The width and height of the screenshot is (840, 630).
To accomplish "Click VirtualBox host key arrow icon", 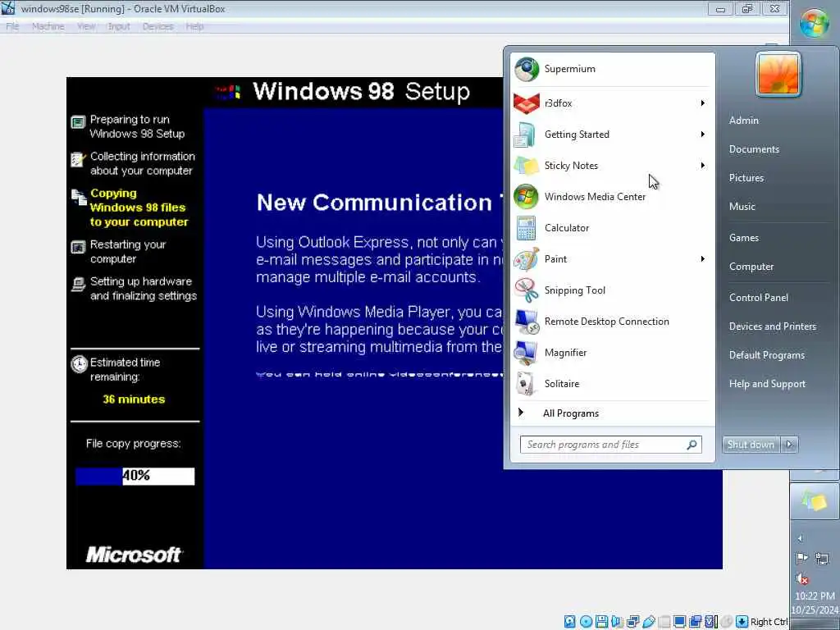I will point(742,622).
